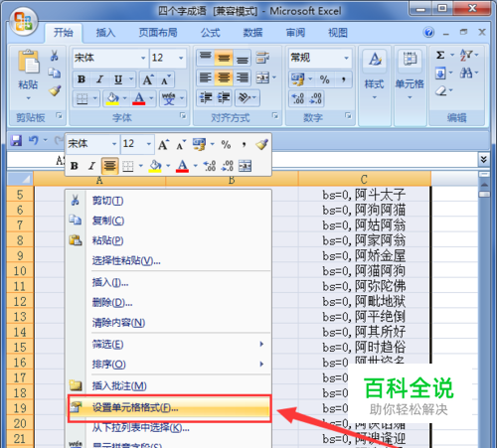Viewport: 497px width, 448px height.
Task: Increase decimal places in ribbon number group
Action: 297,98
